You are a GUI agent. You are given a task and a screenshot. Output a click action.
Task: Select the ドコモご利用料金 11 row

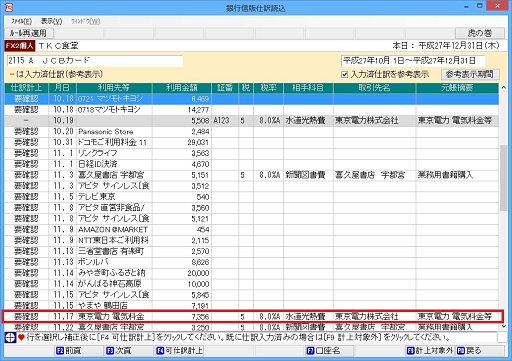[x=252, y=142]
